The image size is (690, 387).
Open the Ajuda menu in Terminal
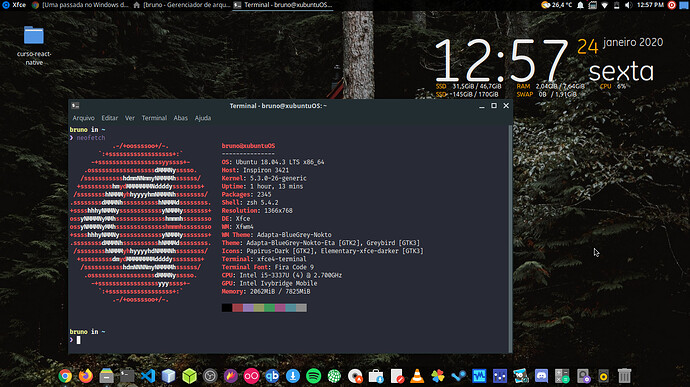(203, 118)
